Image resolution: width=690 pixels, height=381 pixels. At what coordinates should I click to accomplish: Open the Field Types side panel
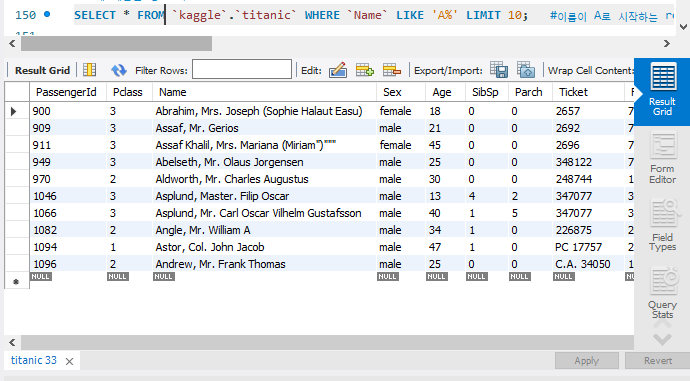pos(662,226)
